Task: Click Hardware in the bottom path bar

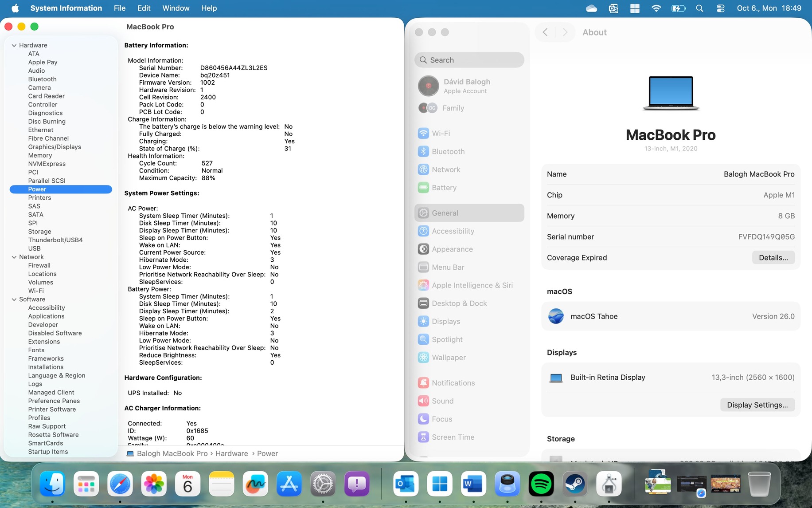Action: 232,454
